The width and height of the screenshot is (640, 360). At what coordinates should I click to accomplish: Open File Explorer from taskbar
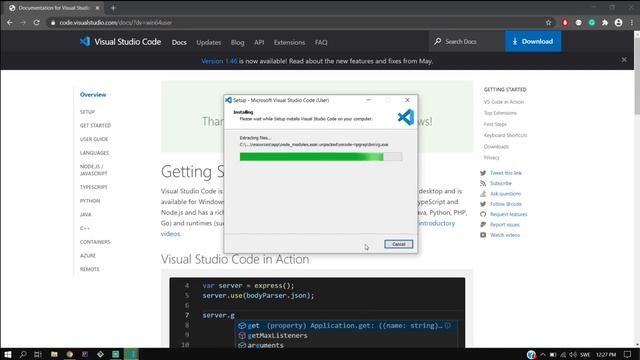[54, 354]
